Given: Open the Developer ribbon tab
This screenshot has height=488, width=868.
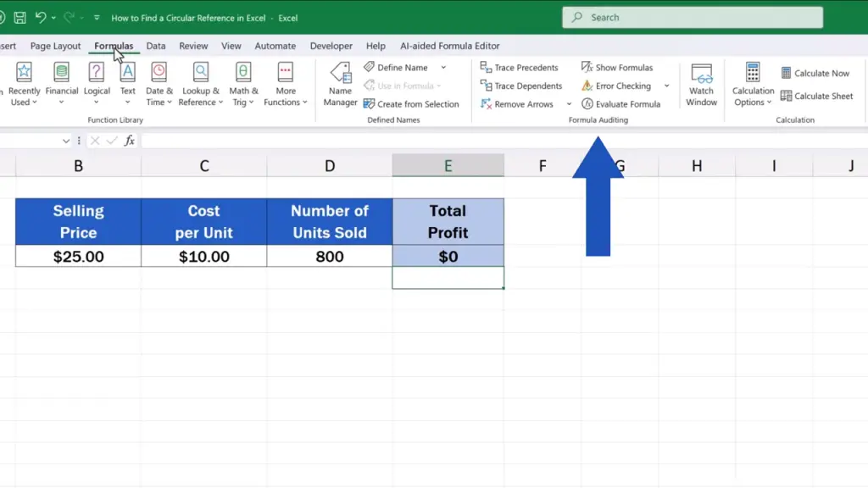Looking at the screenshot, I should click(331, 46).
